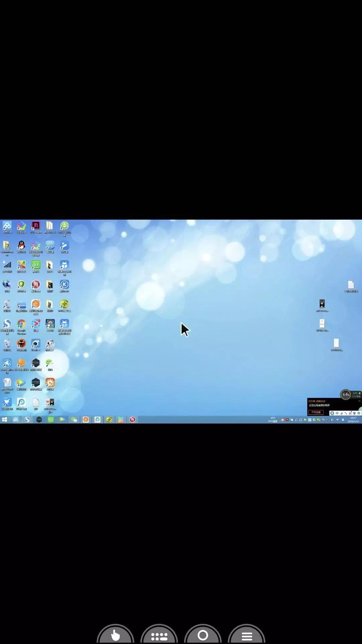Screen dimensions: 362x644
Task: Open the keyboard button in bottom bar
Action: pyautogui.click(x=159, y=634)
